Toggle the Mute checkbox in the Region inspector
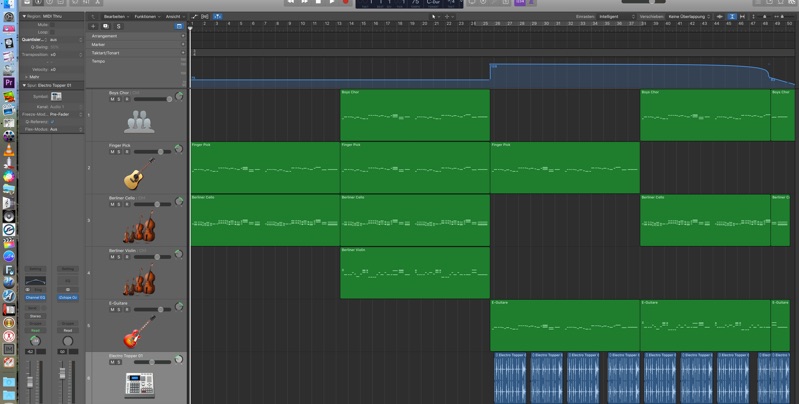Screen dimensions: 799x404 tap(52, 24)
